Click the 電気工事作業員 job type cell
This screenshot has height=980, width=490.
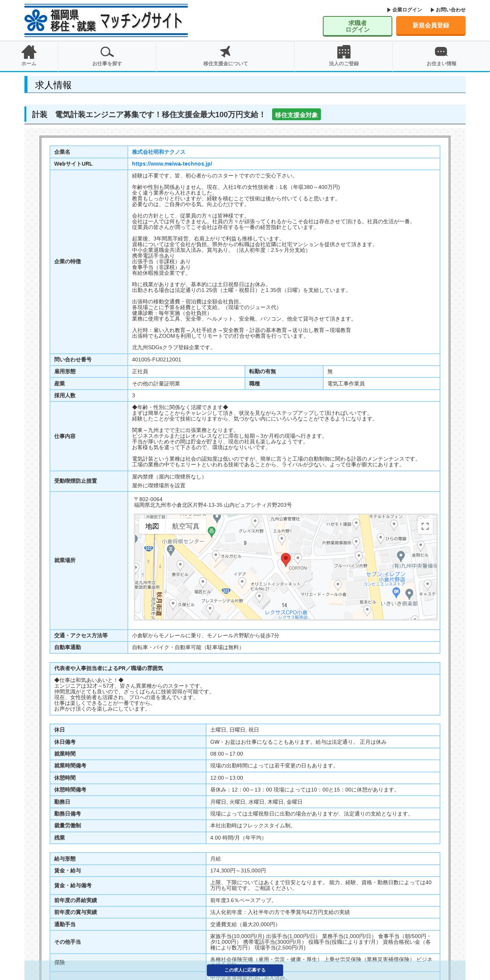[x=381, y=384]
